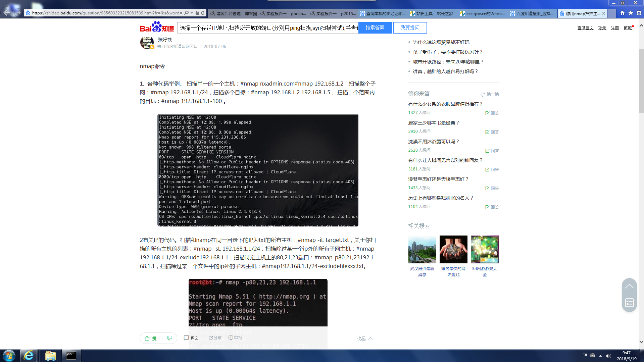Click the author avatar of 张好铁

pos(147,43)
